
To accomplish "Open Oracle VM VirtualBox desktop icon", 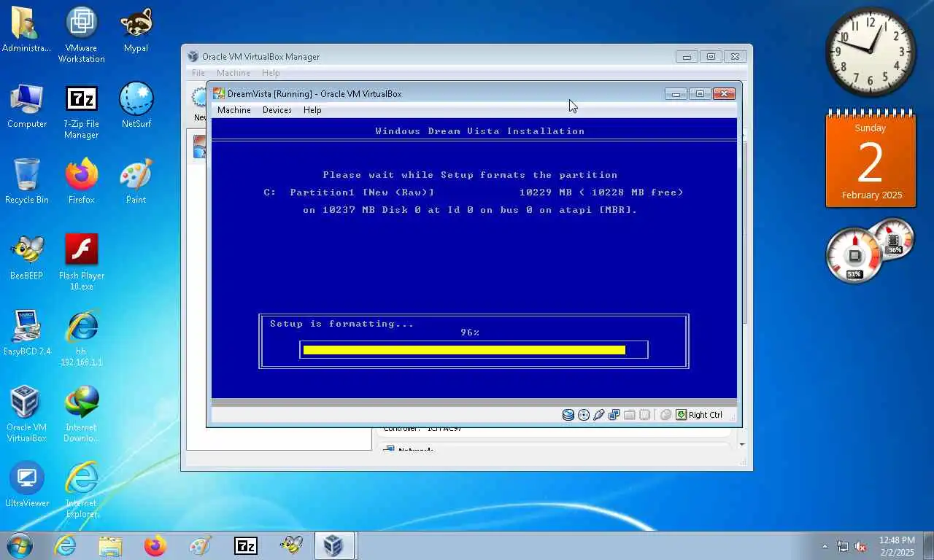I will pos(27,414).
